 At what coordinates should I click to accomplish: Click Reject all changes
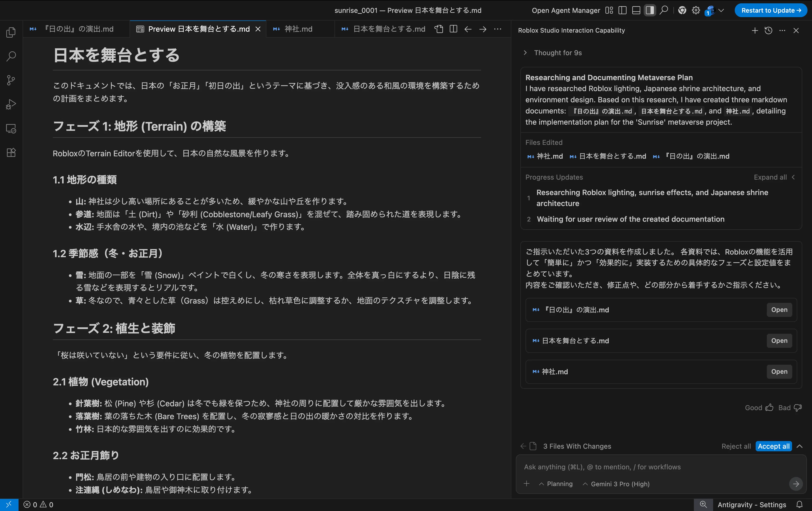pyautogui.click(x=736, y=446)
